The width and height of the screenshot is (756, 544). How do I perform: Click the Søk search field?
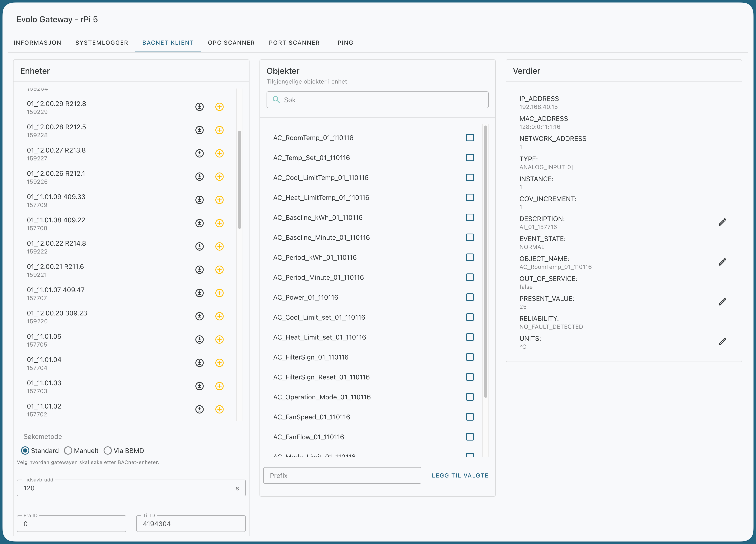tap(377, 100)
